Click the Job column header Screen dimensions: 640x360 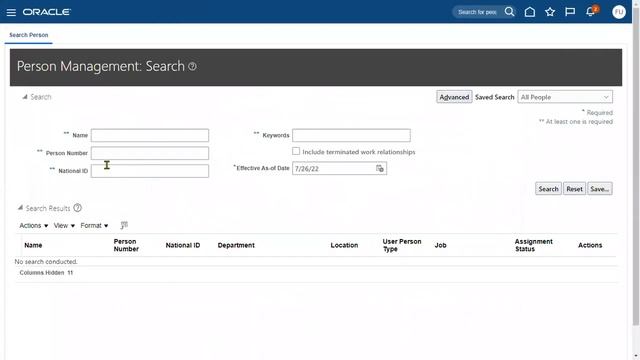click(x=440, y=245)
